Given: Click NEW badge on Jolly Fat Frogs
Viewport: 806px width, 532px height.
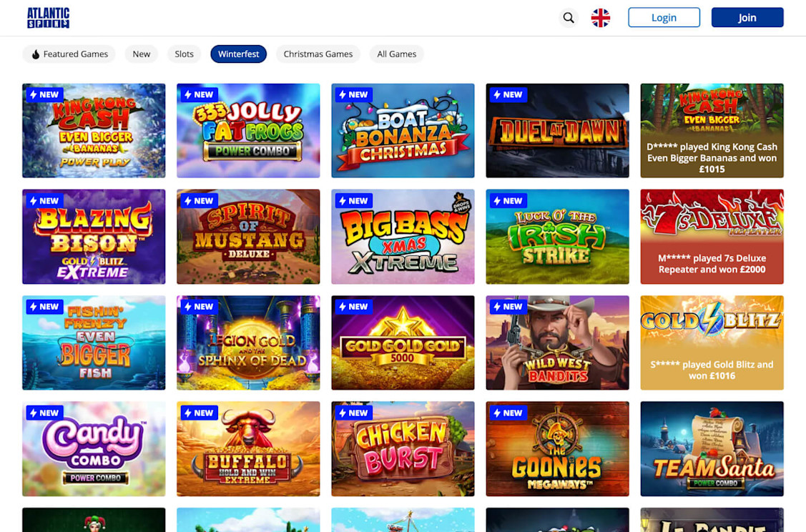Looking at the screenshot, I should (x=200, y=94).
